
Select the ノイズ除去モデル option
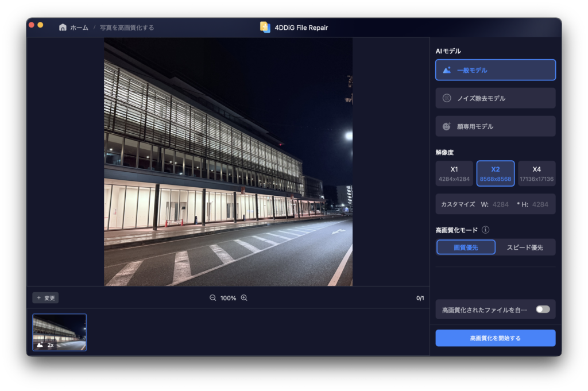(495, 98)
